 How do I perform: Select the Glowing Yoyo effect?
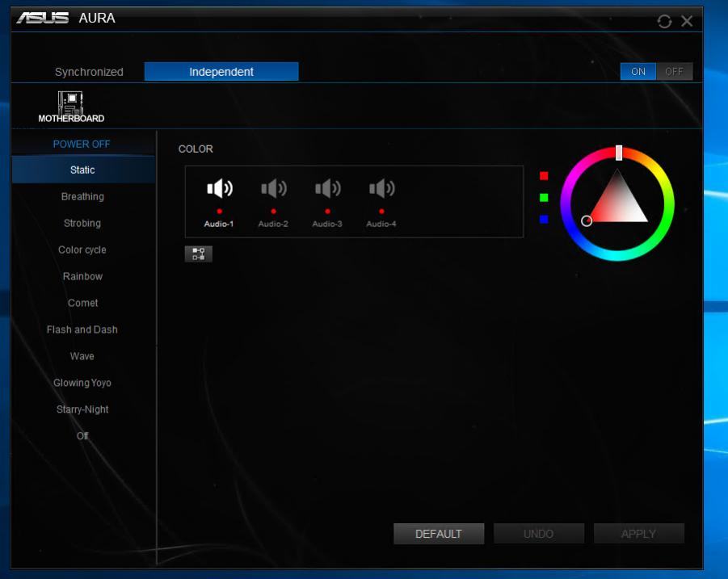(x=82, y=383)
